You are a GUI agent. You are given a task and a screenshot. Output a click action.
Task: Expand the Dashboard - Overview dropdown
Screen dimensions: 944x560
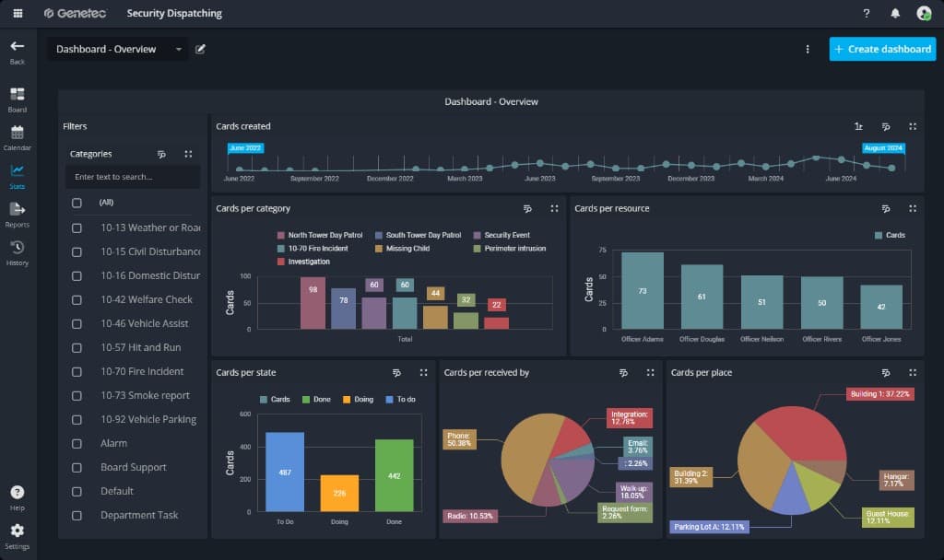(x=178, y=50)
